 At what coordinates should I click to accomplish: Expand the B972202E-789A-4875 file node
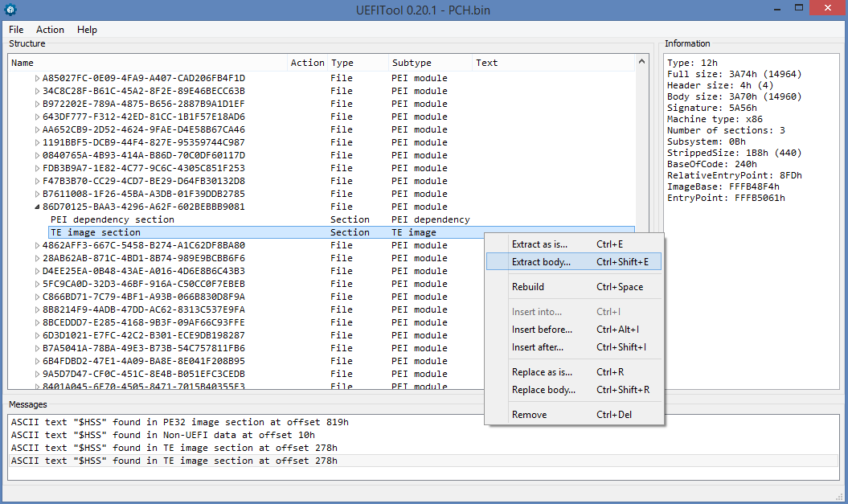(x=37, y=104)
